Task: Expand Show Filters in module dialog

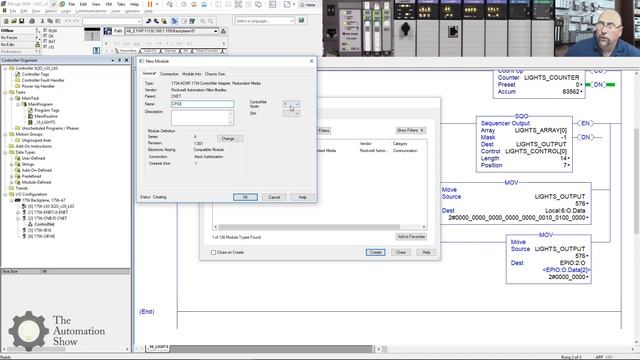Action: [x=411, y=130]
